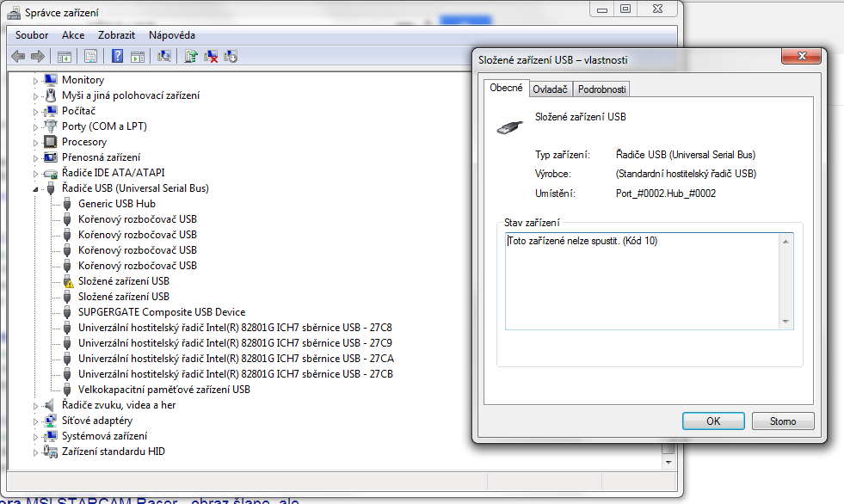
Task: Click the up arrow of the status box scrollbar
Action: [x=785, y=242]
